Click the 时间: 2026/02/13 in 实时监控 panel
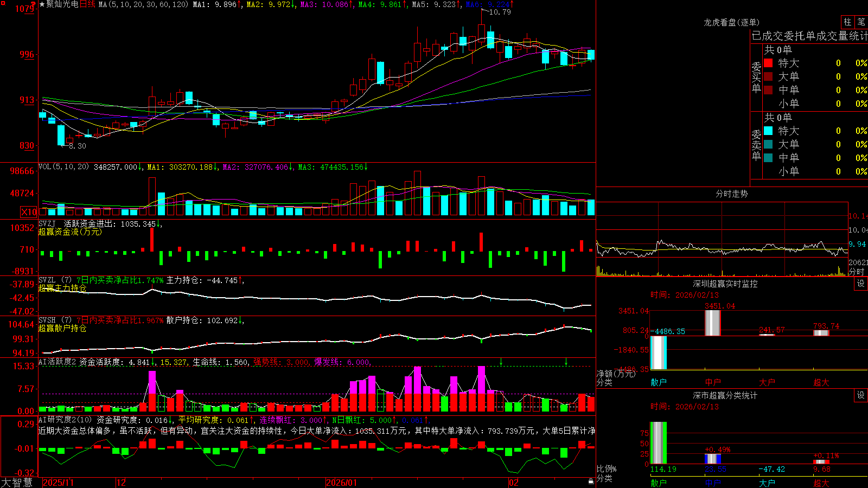 [684, 295]
